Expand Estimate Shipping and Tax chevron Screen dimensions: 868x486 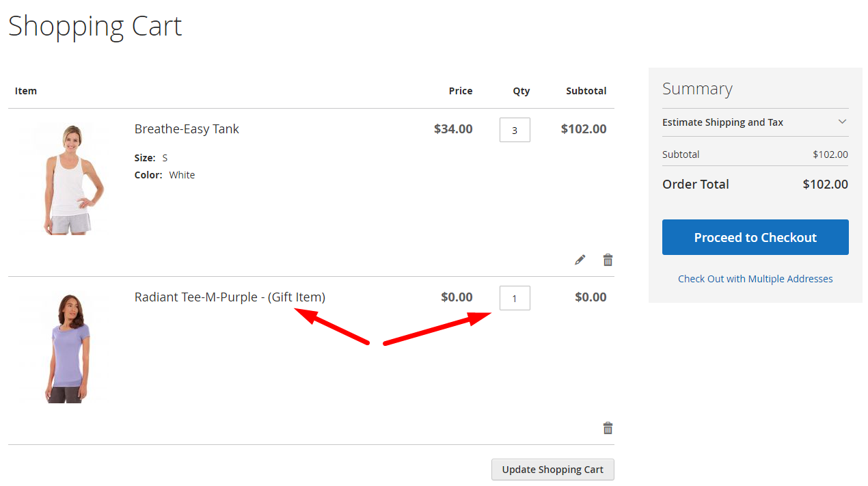click(842, 122)
